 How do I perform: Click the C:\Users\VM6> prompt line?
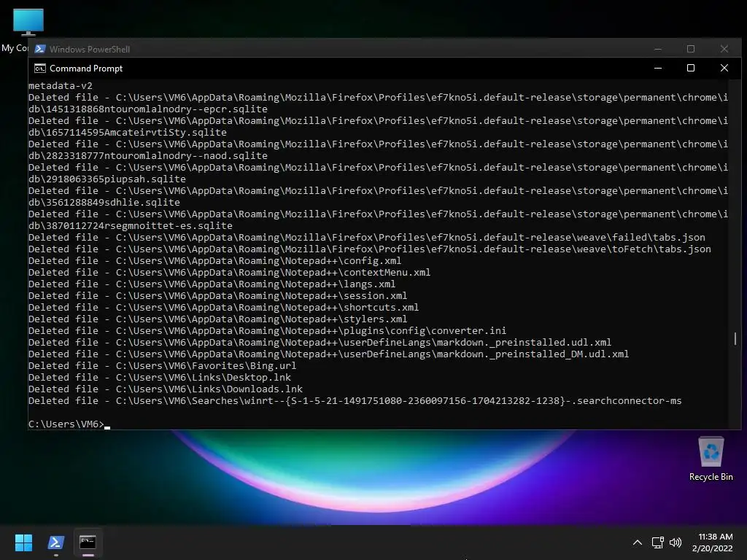pos(66,424)
